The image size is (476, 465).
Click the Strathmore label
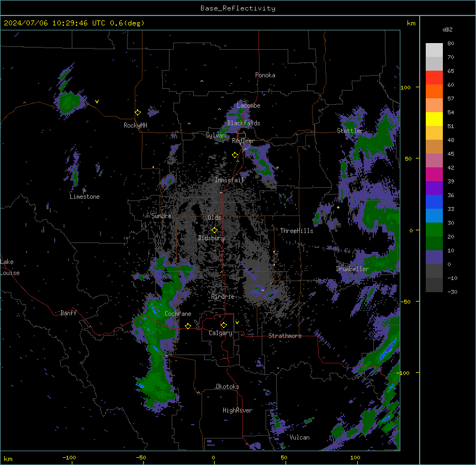285,336
